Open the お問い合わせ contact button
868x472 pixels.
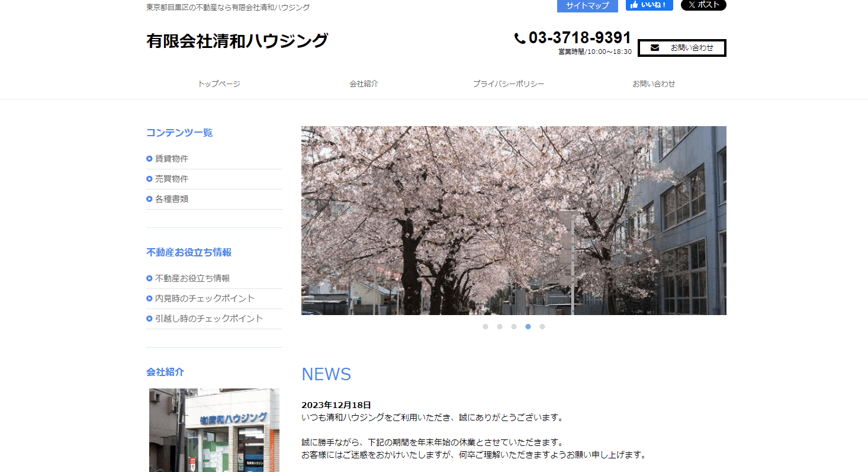(x=681, y=47)
